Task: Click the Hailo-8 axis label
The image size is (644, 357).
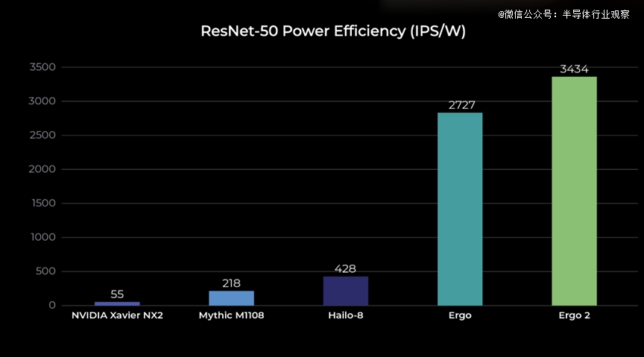Action: pos(345,315)
